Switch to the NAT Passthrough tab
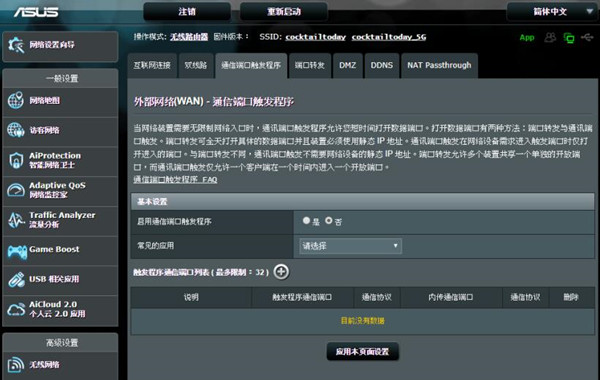The width and height of the screenshot is (600, 380). click(x=439, y=65)
